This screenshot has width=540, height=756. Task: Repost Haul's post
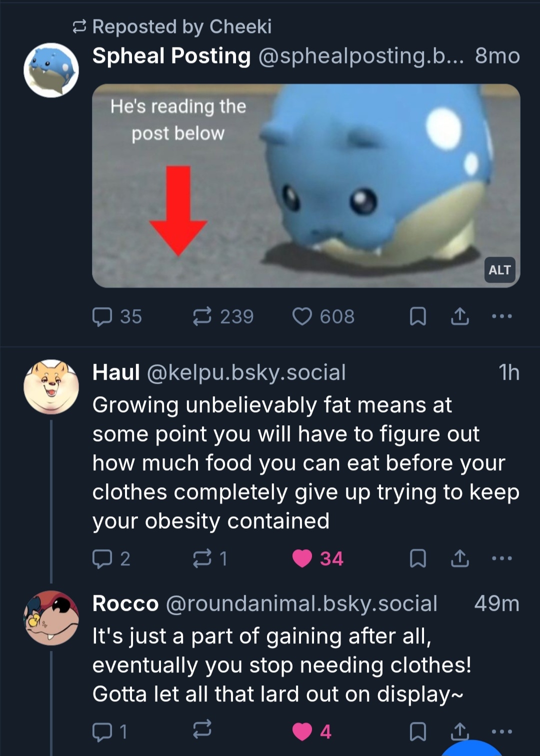click(202, 558)
